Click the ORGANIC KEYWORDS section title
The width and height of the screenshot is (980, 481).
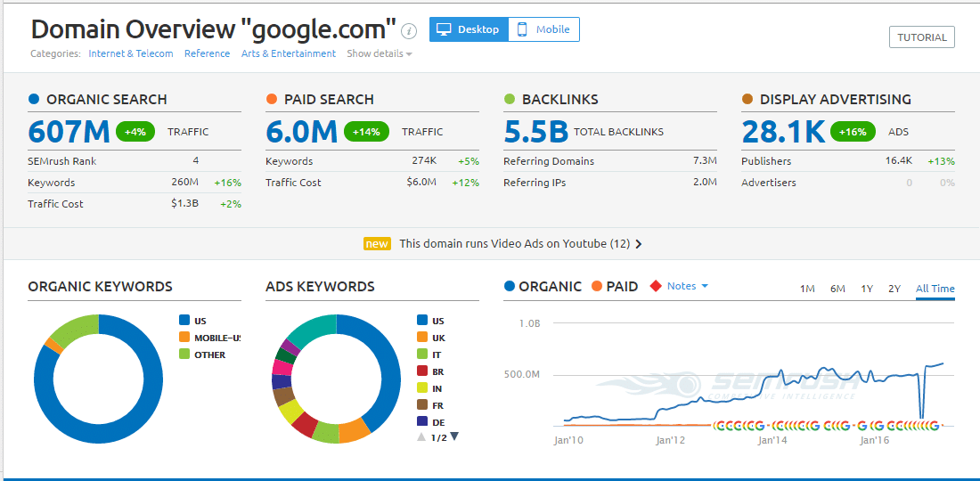100,287
